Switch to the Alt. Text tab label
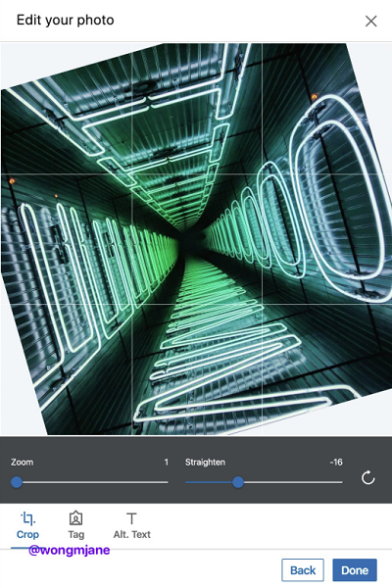392x588 pixels. click(132, 534)
